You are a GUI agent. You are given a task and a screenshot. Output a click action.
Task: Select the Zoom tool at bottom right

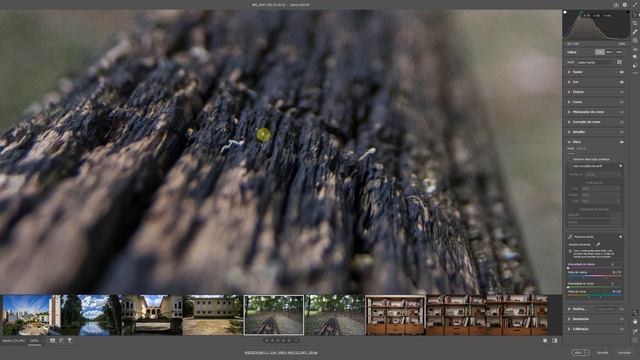tap(635, 313)
